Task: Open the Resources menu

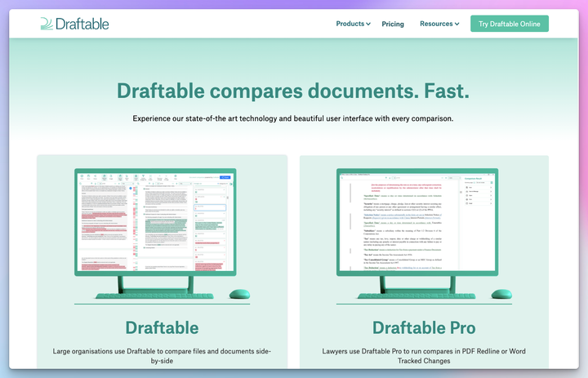Action: tap(436, 24)
